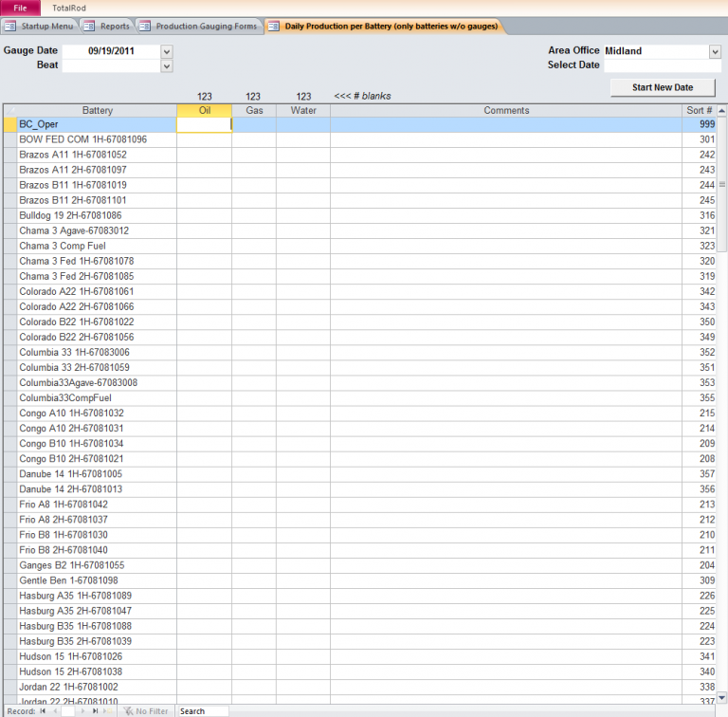
Task: Expand the Gauge Date dropdown
Action: [167, 51]
